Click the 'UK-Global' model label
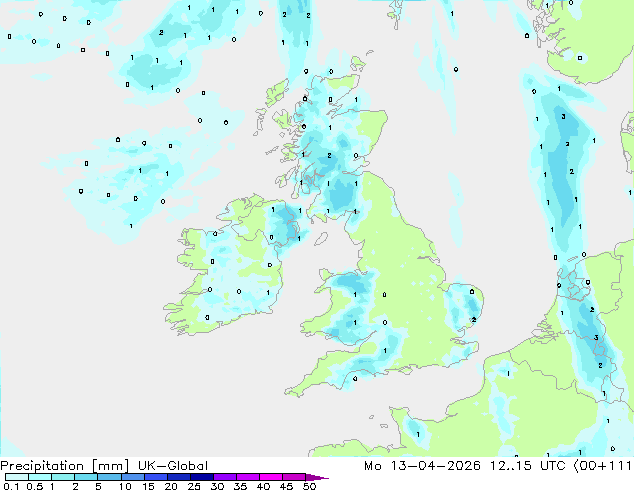The image size is (634, 490). 173,466
